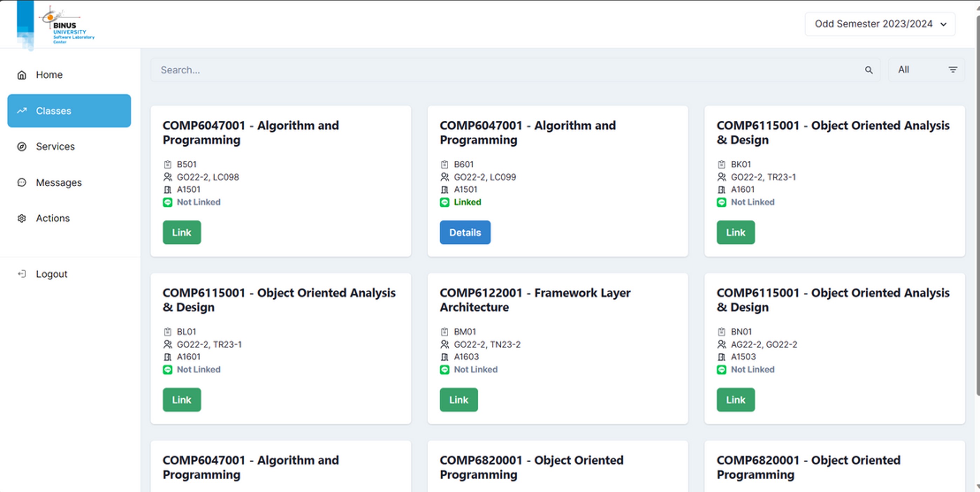Click the Messages chat bubble icon

click(22, 182)
